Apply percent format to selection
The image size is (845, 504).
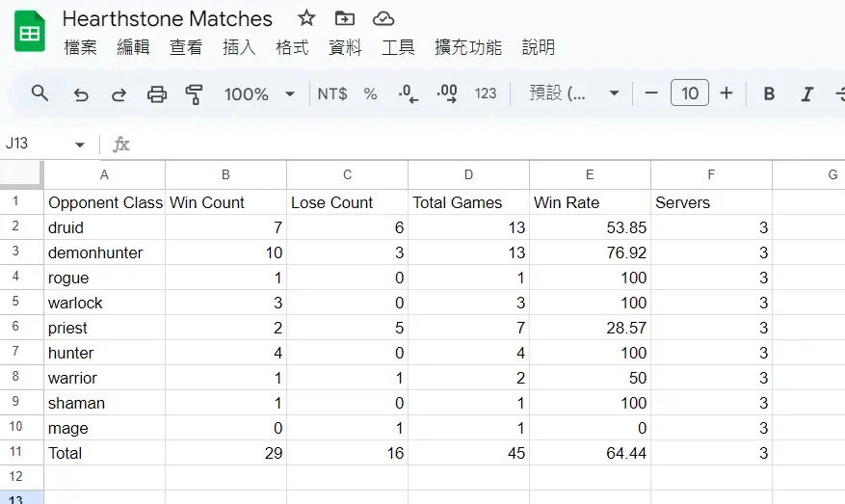click(x=370, y=93)
